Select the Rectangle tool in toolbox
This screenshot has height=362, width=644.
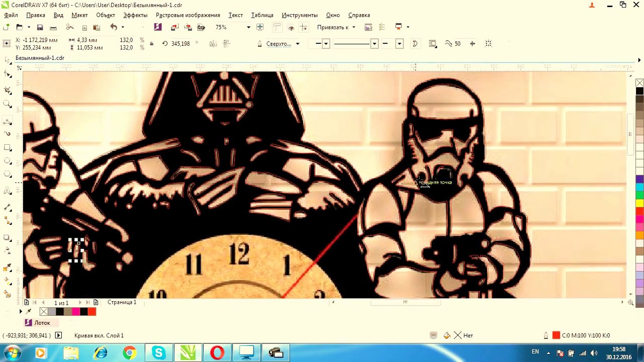coord(8,148)
